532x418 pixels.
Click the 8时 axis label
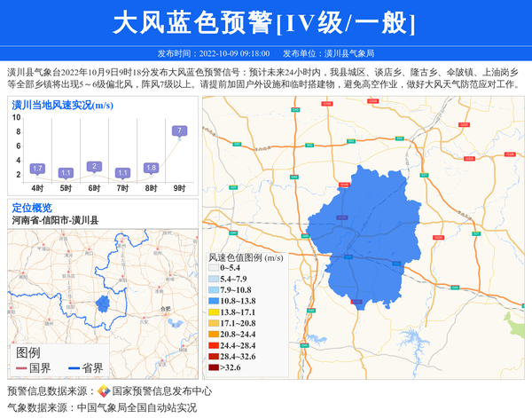[152, 188]
